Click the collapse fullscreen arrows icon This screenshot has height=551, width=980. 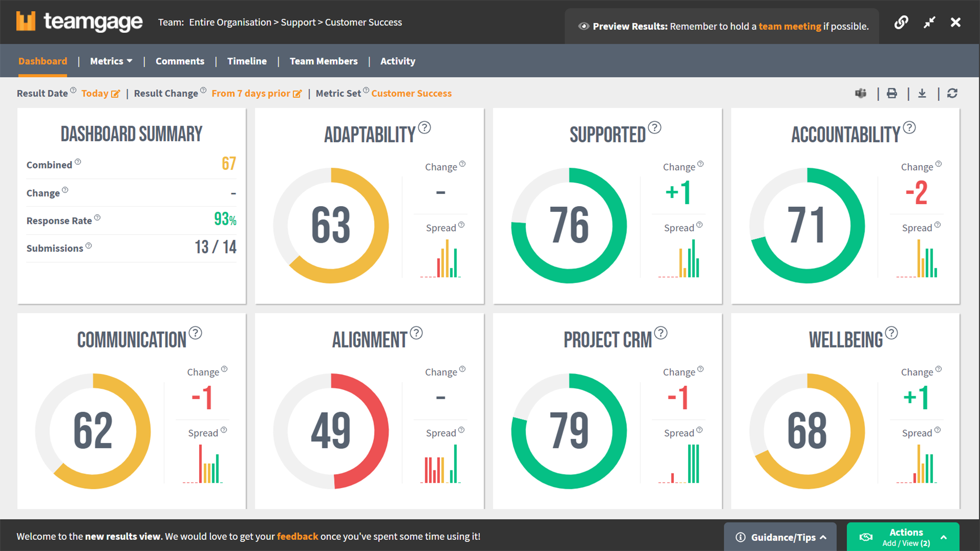[x=929, y=22]
